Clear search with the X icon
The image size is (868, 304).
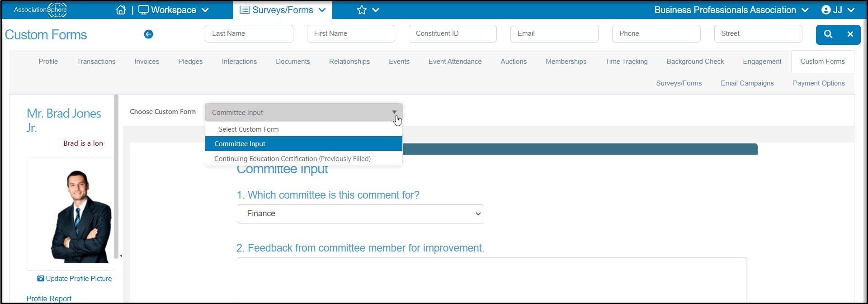850,34
